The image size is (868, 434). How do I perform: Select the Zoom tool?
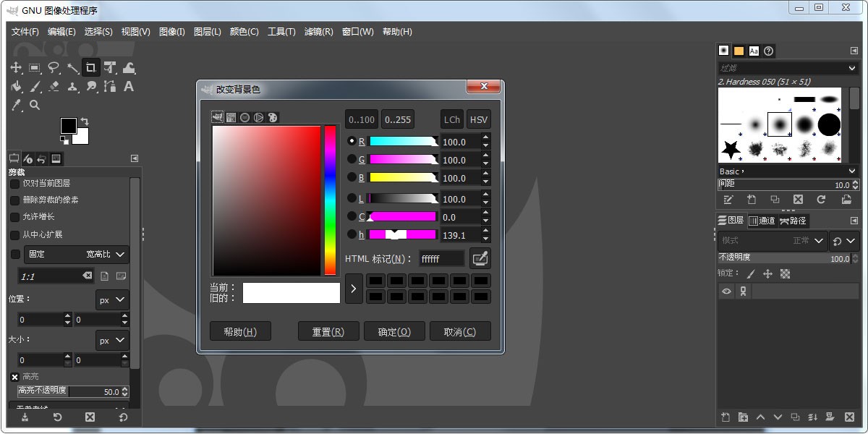34,105
